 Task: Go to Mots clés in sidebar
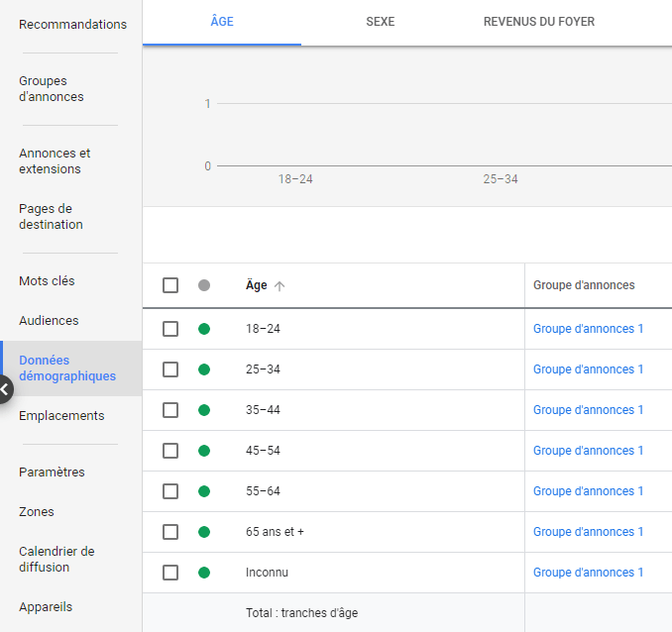pyautogui.click(x=47, y=281)
